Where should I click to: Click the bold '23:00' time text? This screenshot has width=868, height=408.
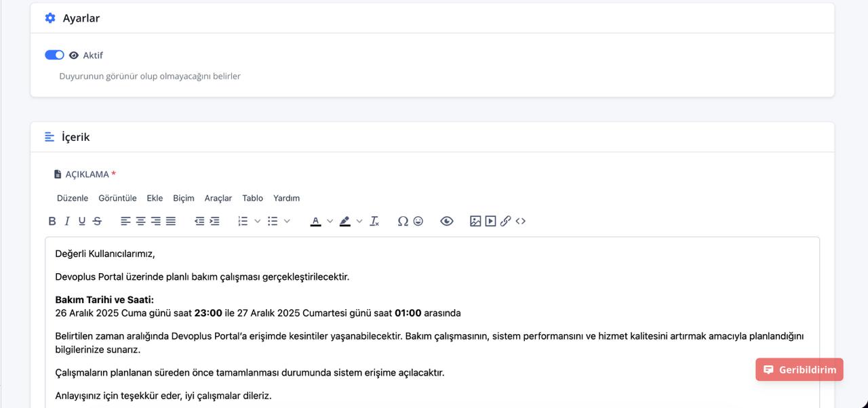point(208,313)
